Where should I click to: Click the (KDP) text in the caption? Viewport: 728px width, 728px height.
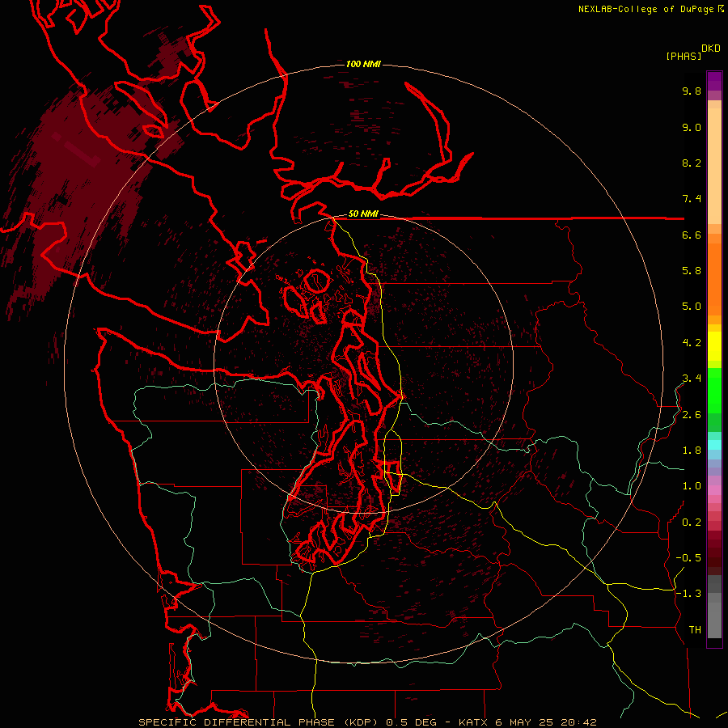362,722
